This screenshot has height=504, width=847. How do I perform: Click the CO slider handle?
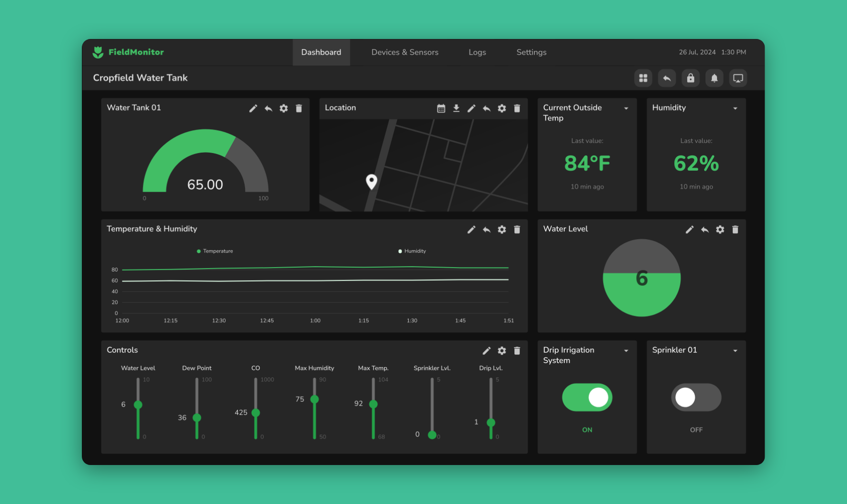pyautogui.click(x=256, y=413)
